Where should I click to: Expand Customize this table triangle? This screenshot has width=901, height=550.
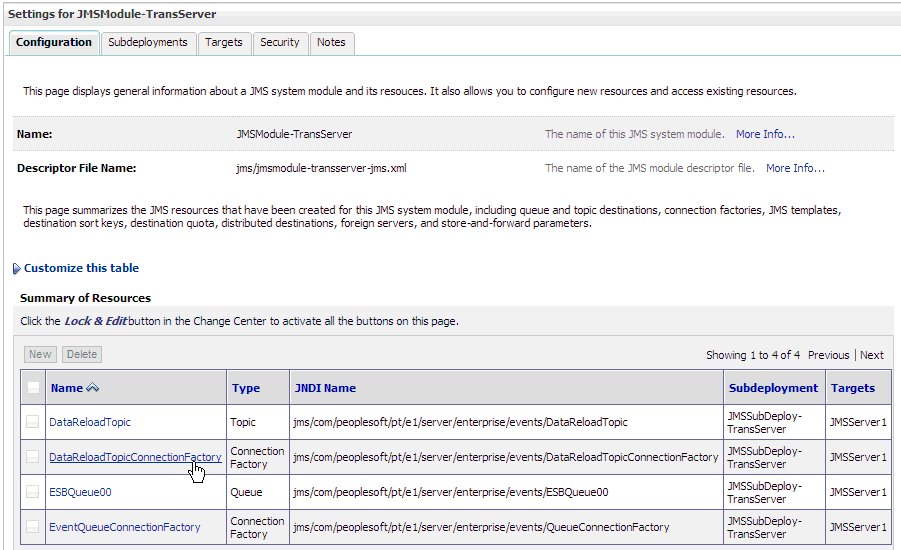coord(17,268)
